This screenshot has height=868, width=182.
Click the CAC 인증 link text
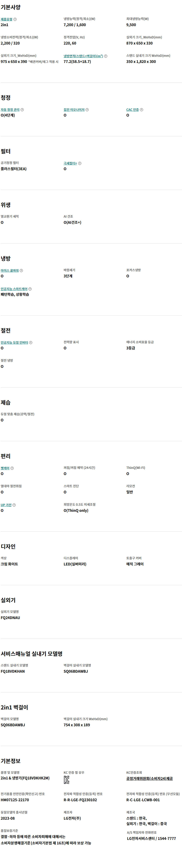click(x=133, y=110)
